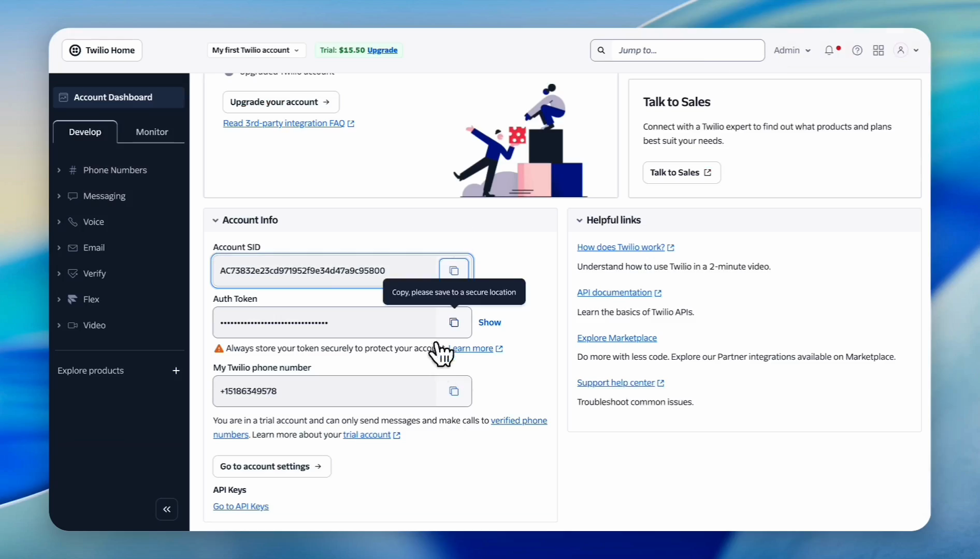The image size is (980, 559).
Task: Collapse the Account Info section
Action: 215,220
